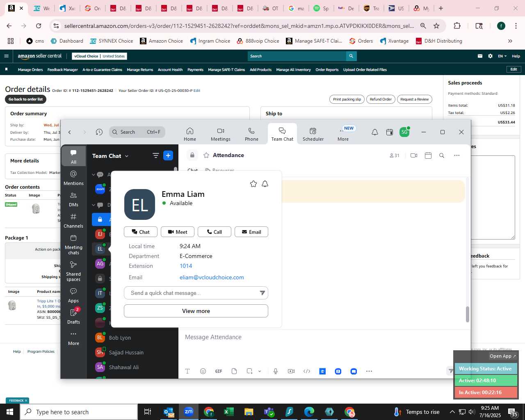Create new chat with plus button
This screenshot has width=525, height=420.
pos(168,155)
